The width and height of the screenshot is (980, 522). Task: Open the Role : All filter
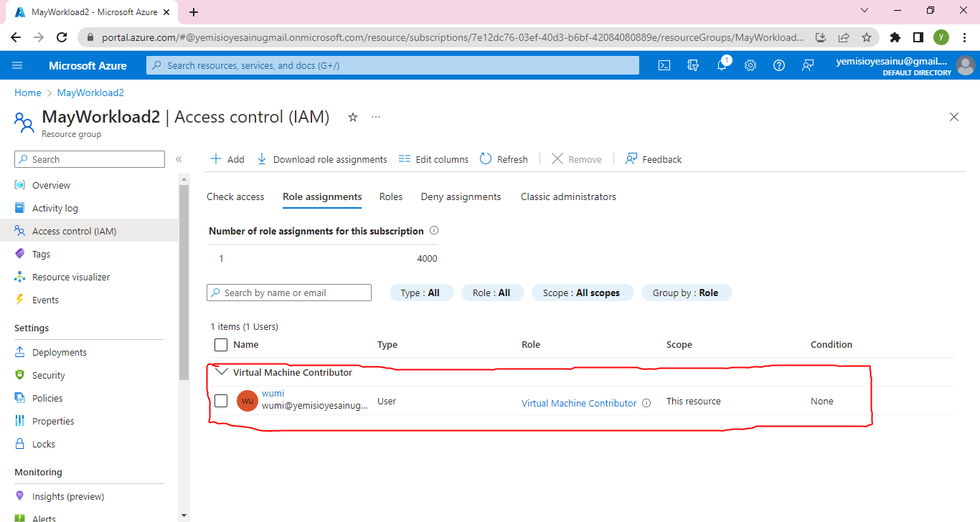[x=493, y=293]
